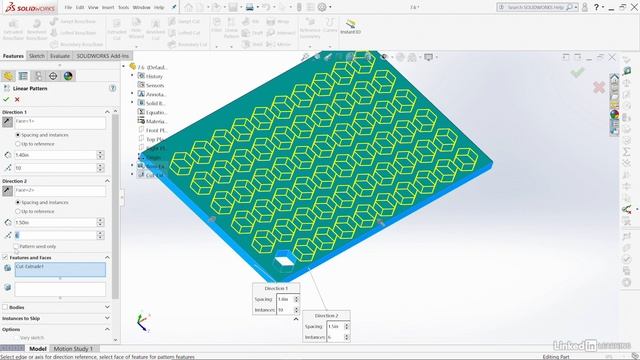This screenshot has height=360, width=640.
Task: Select Spacing and instances under Direction 1
Action: pyautogui.click(x=18, y=135)
